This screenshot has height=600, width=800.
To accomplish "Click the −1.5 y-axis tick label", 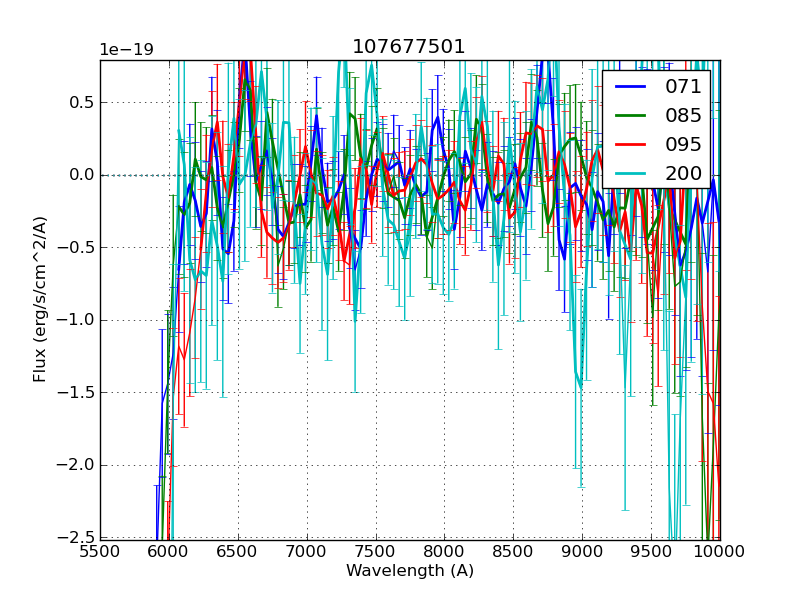I will (73, 393).
